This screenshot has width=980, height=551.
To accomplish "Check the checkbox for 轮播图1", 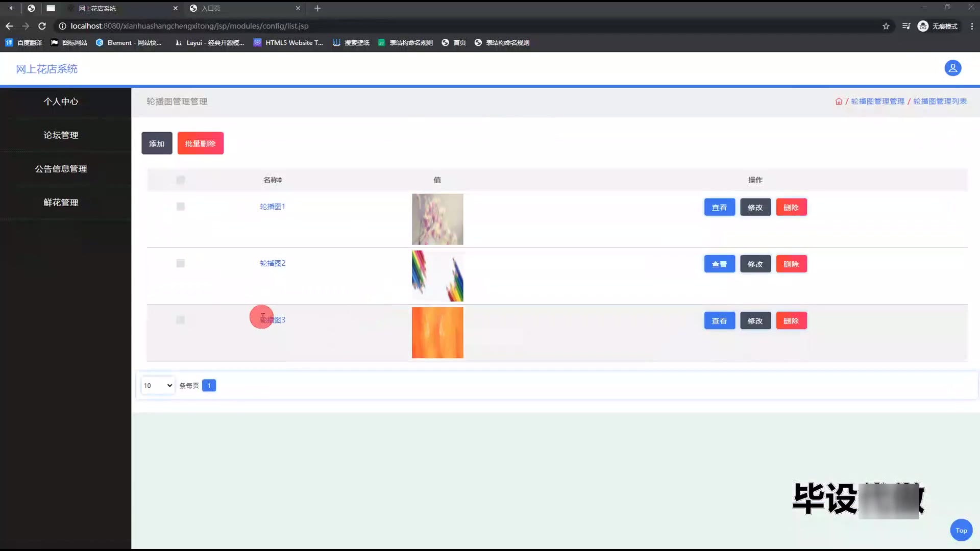I will tap(180, 206).
